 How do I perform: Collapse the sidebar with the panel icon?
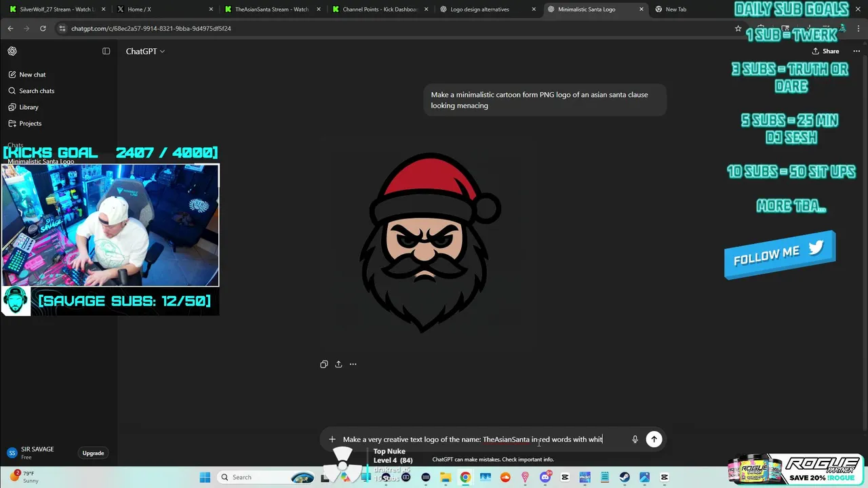(x=106, y=51)
